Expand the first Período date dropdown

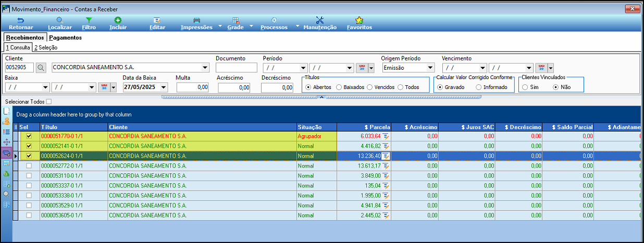[303, 68]
